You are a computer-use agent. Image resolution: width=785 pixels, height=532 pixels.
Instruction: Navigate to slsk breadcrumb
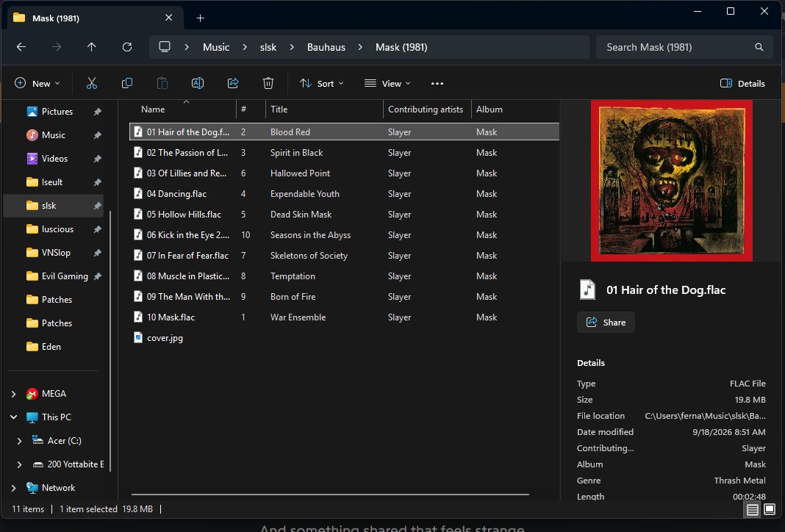tap(268, 47)
